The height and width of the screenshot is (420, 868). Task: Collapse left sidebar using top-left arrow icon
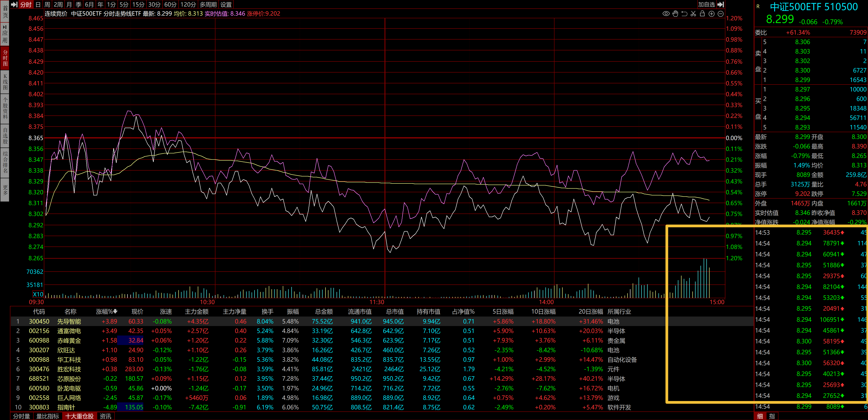click(x=14, y=4)
